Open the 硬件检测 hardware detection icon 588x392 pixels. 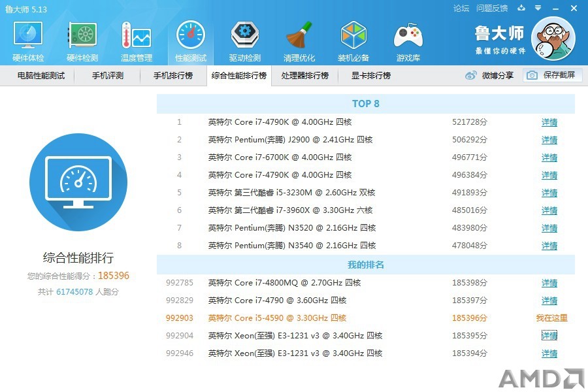coord(82,42)
